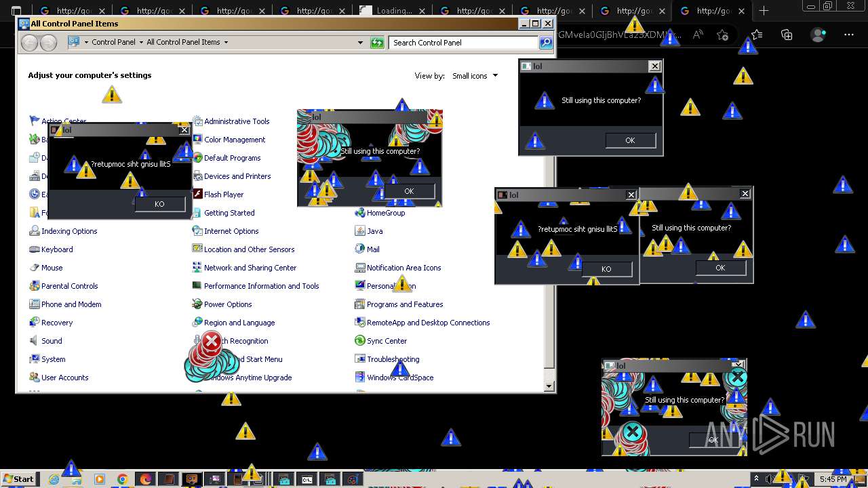Open Administrative Tools icon
The height and width of the screenshot is (488, 868).
tap(197, 121)
